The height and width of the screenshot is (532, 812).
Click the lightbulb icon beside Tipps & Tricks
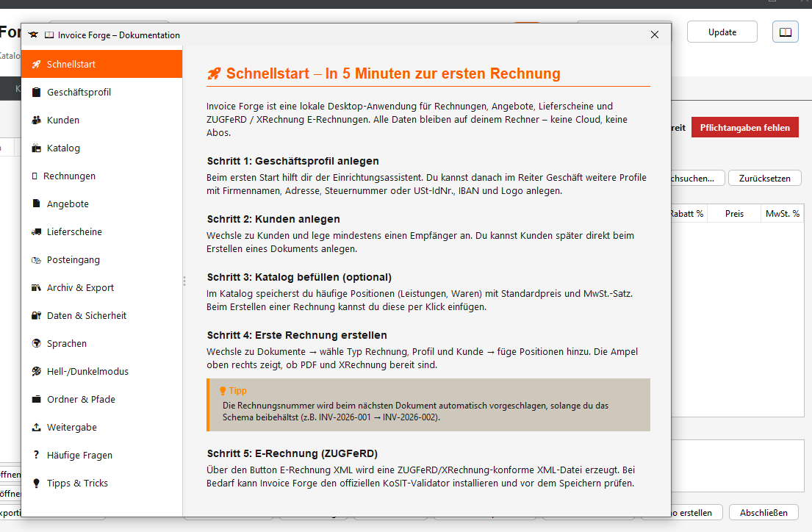click(x=36, y=483)
